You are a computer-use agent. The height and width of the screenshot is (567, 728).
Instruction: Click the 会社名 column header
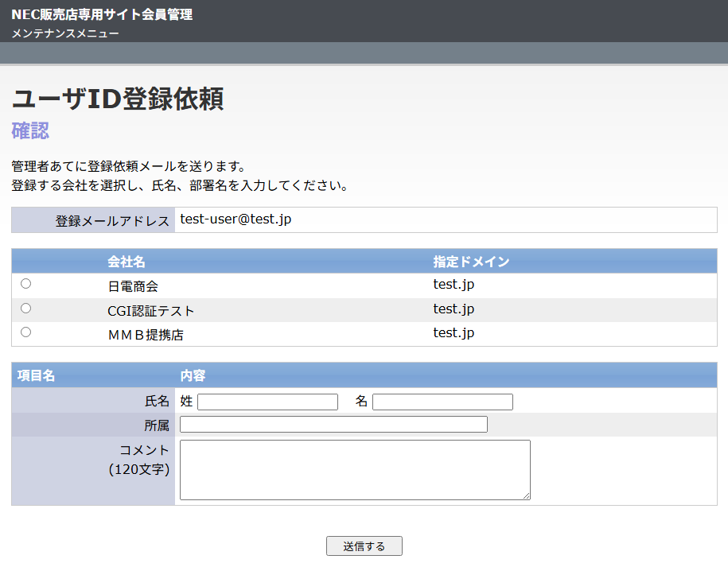click(127, 262)
